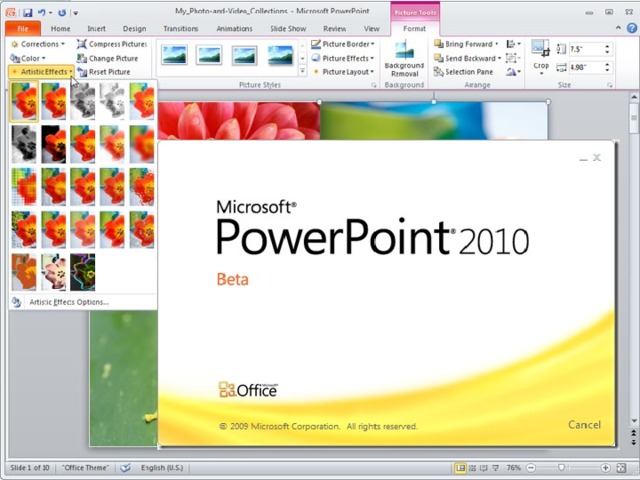Zoom out with the minus button
This screenshot has height=480, width=640.
pos(531,468)
